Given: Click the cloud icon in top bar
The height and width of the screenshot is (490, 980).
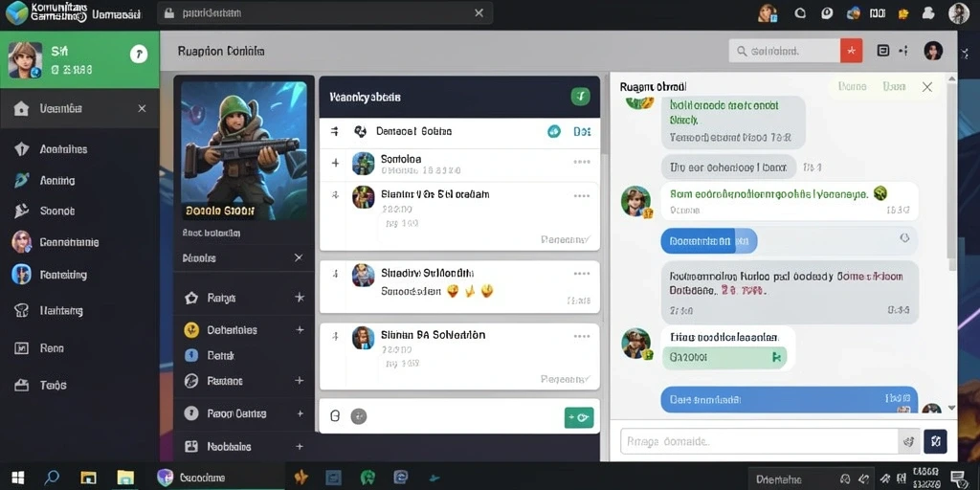Looking at the screenshot, I should [x=928, y=13].
